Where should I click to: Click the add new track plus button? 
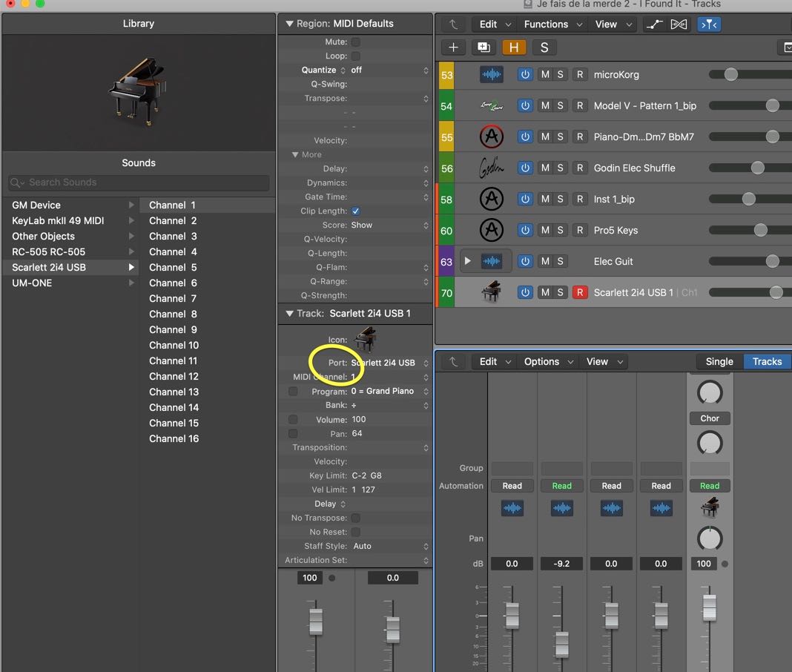(x=453, y=47)
